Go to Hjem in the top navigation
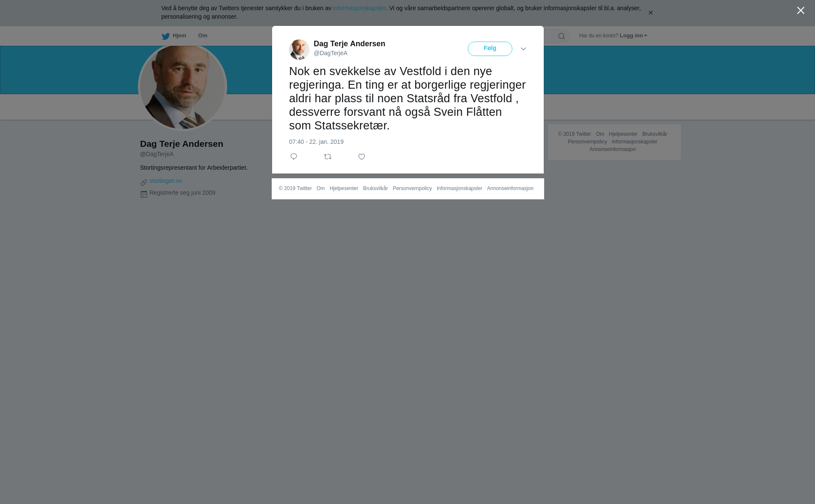Viewport: 815px width, 504px height. point(179,36)
